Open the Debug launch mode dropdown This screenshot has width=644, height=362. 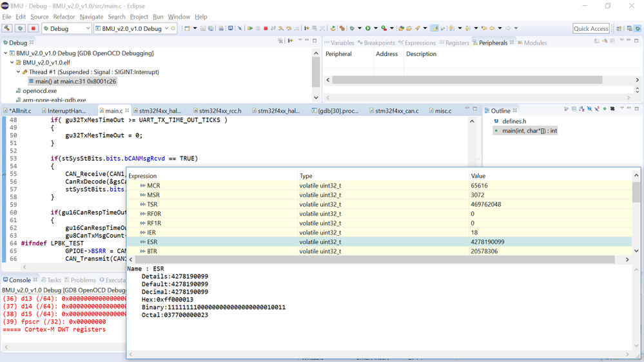[66, 28]
